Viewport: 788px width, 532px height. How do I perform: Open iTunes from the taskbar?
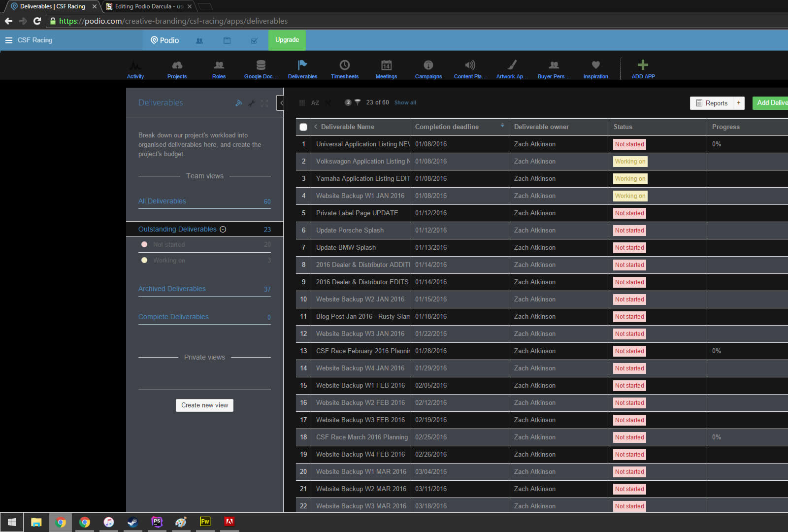pyautogui.click(x=109, y=522)
